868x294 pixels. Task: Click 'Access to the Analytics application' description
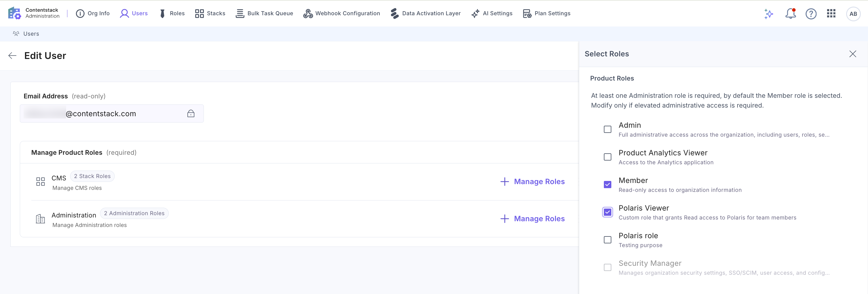pyautogui.click(x=666, y=163)
